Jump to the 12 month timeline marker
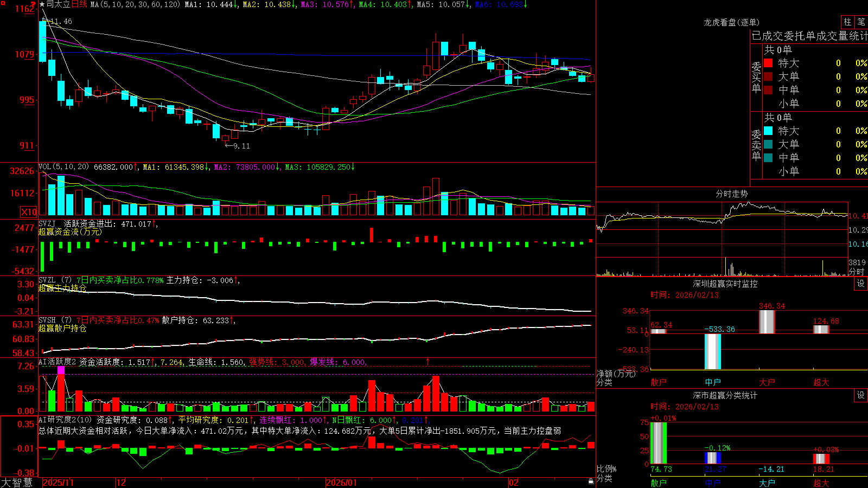The image size is (868, 488). [122, 483]
